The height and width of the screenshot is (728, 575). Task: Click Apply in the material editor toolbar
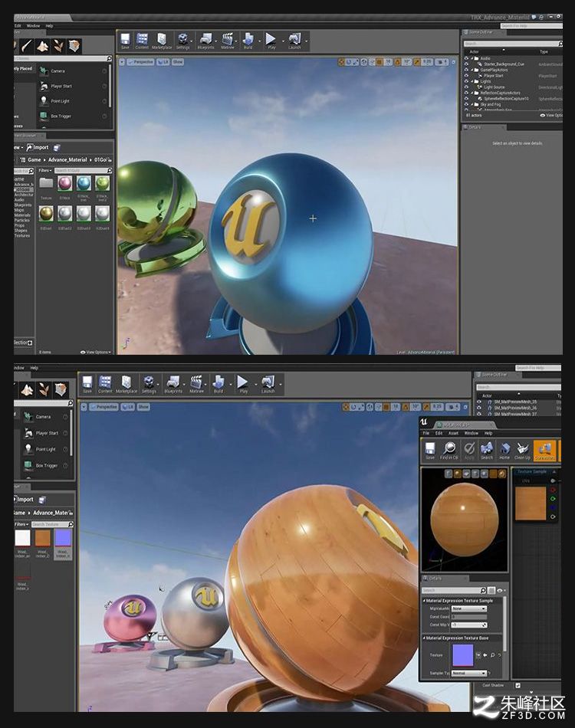(x=469, y=451)
